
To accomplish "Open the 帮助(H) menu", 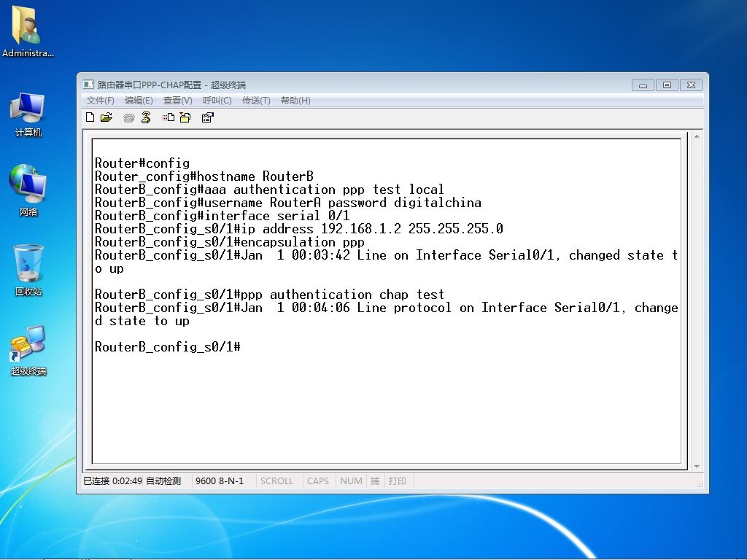I will [295, 101].
